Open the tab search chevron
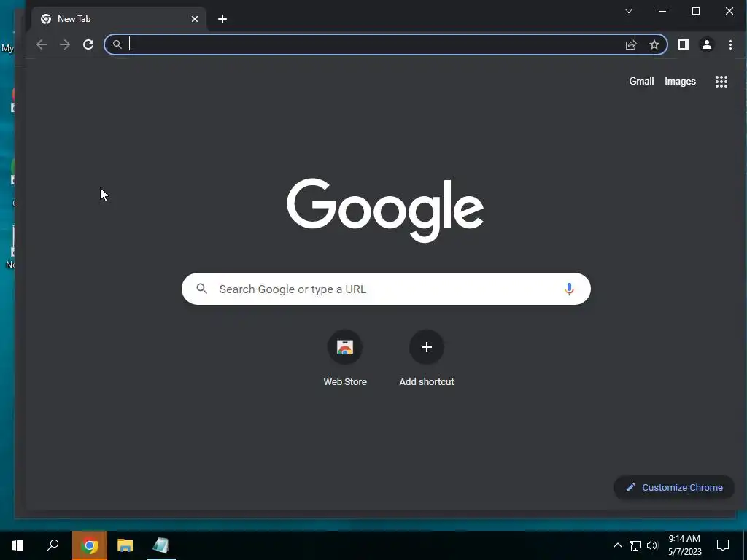Screen dimensions: 747x560 (x=629, y=11)
